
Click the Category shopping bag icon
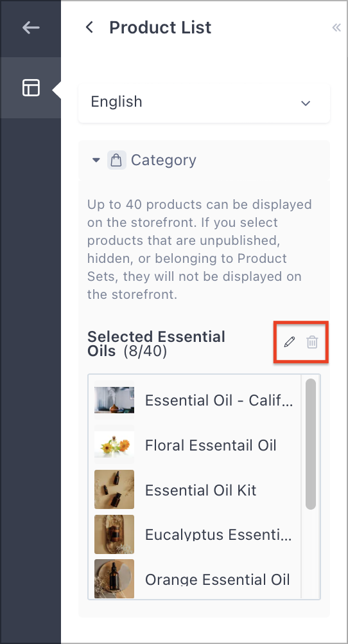117,160
